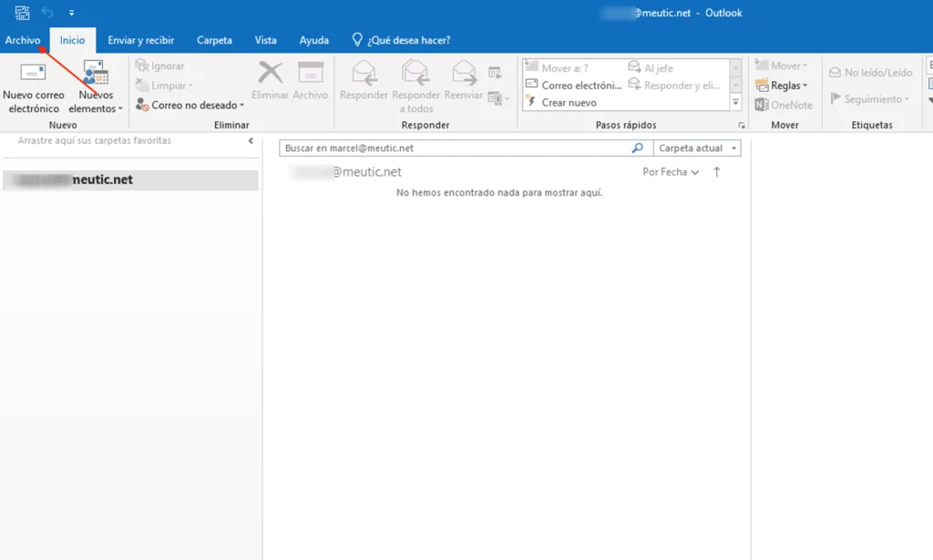Open the Por Fecha sorting dropdown
Screen dimensions: 933x560
[671, 172]
